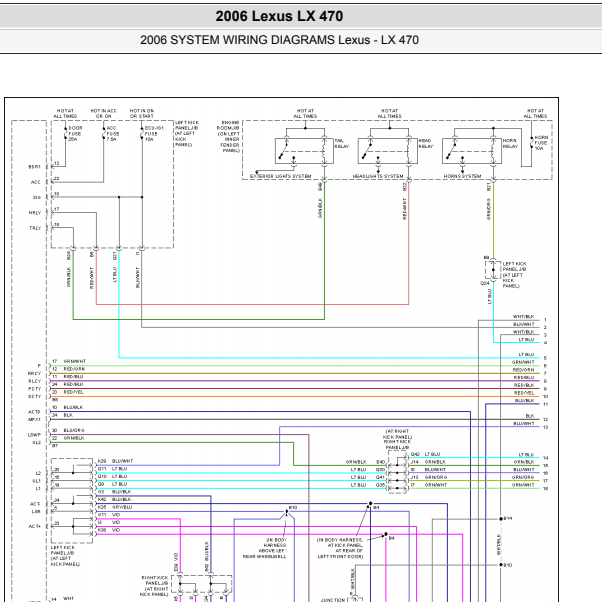Click the "ACTD" pin label
This screenshot has width=602, height=602.
pos(34,412)
